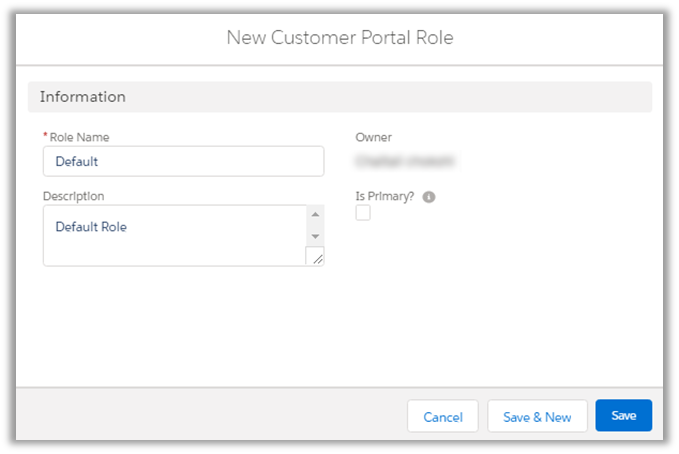Save the new customer portal role
Image resolution: width=679 pixels, height=454 pixels.
pos(623,416)
